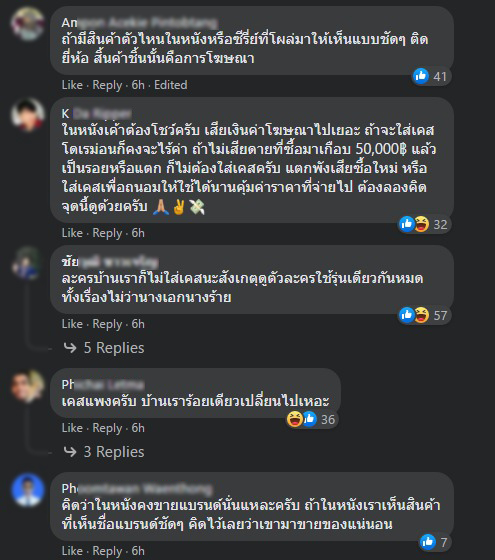Click the thumbs-up icon with 7 reactions
This screenshot has height=560, width=495.
click(428, 542)
